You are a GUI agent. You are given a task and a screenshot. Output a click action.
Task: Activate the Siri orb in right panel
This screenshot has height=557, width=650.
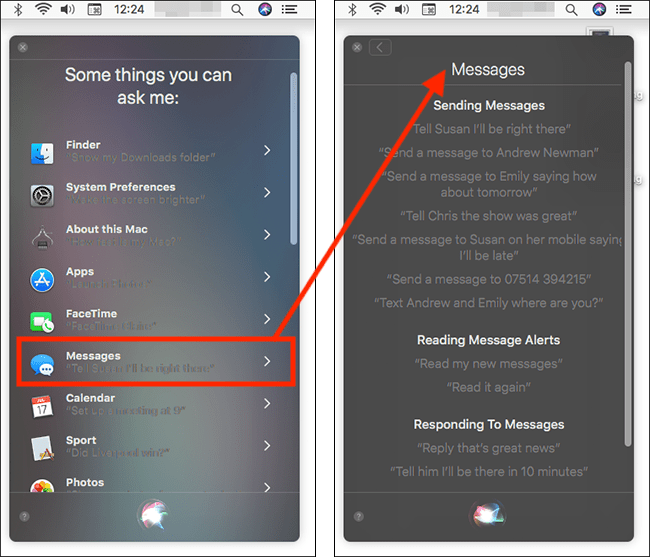click(x=489, y=515)
